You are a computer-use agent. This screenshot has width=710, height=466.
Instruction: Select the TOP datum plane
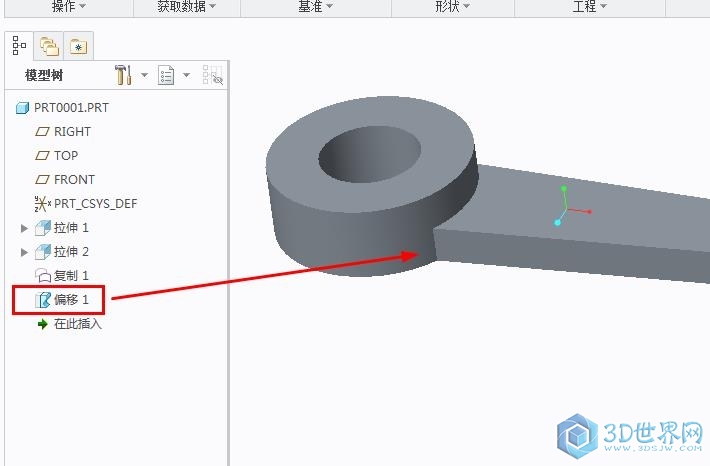click(x=66, y=156)
